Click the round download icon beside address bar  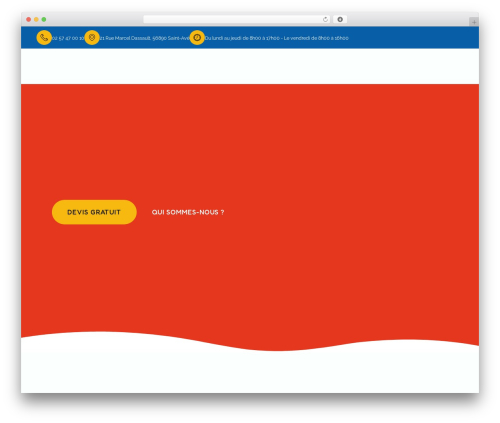340,19
